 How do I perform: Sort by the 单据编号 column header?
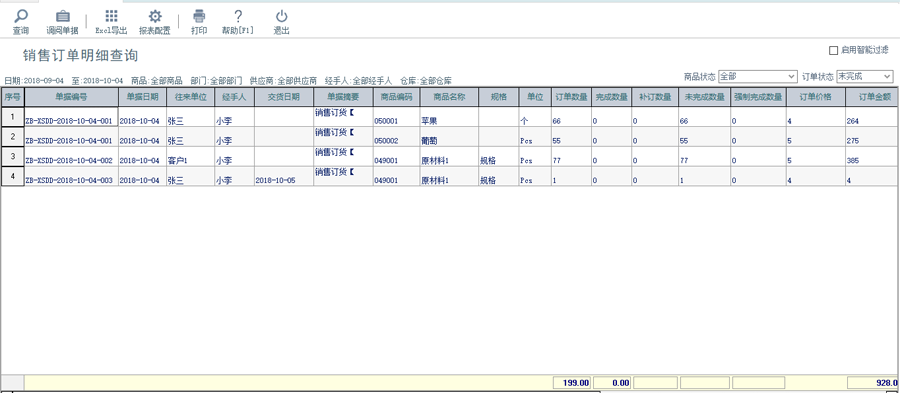pyautogui.click(x=72, y=97)
